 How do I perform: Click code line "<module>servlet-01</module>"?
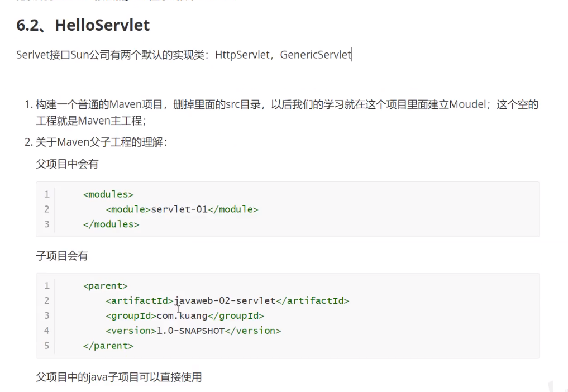182,209
